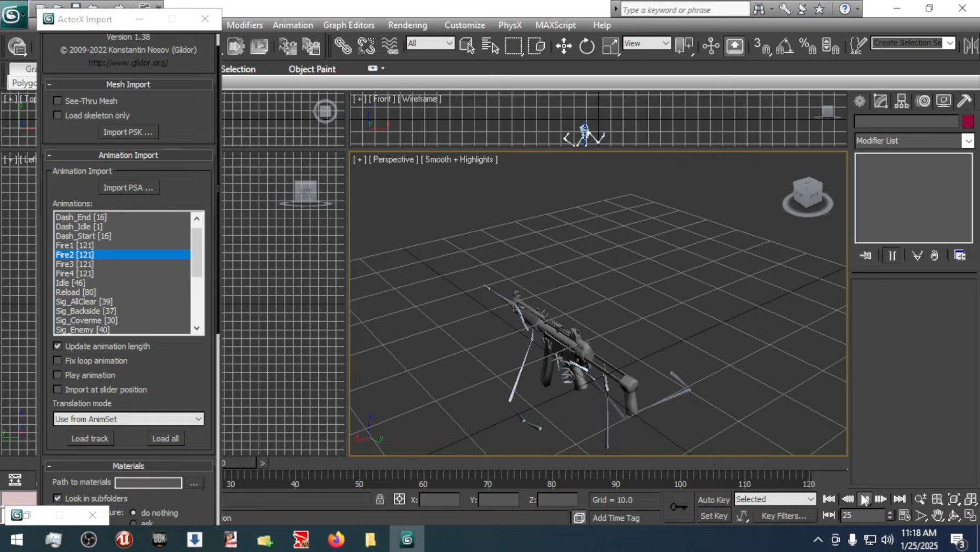Viewport: 980px width, 552px height.
Task: Open Firefox from the taskbar
Action: pos(336,539)
